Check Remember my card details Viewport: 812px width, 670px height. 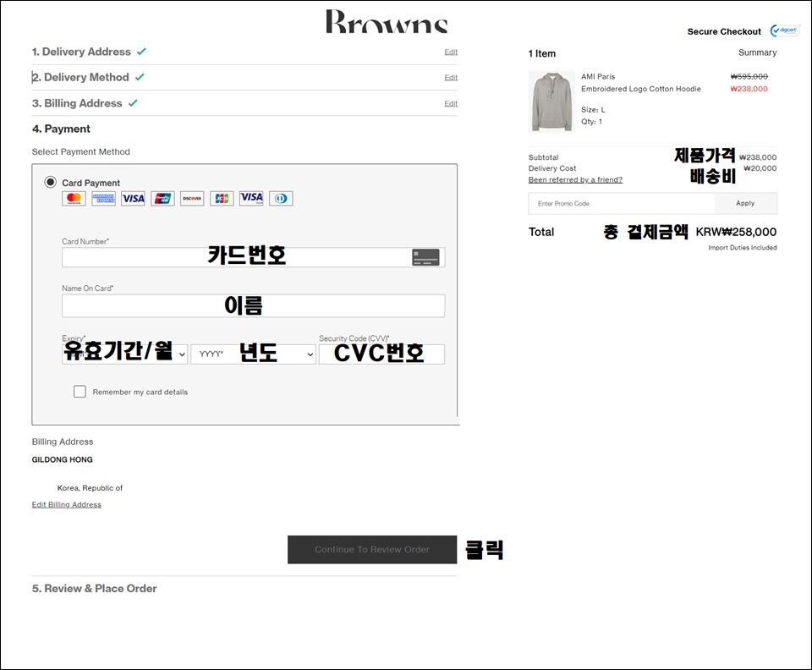click(80, 392)
